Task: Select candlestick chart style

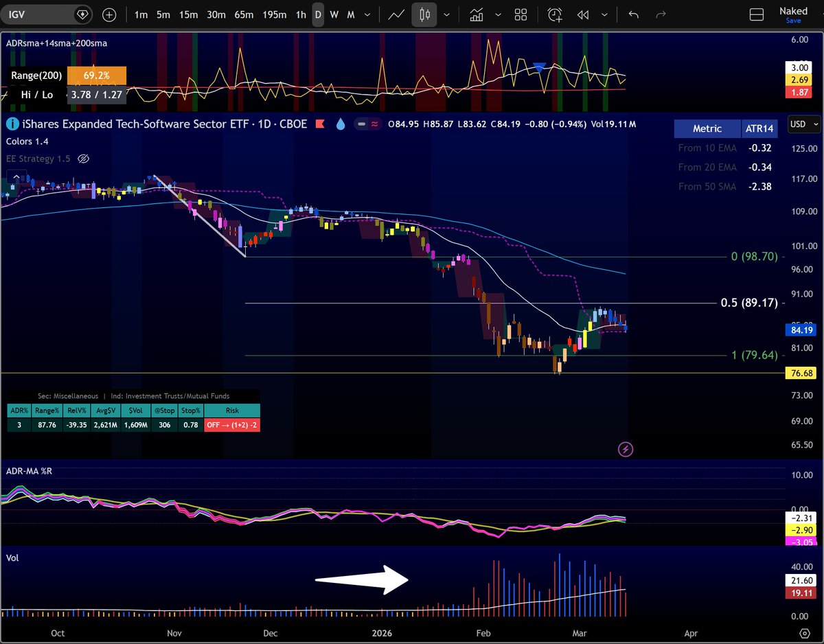Action: tap(425, 14)
